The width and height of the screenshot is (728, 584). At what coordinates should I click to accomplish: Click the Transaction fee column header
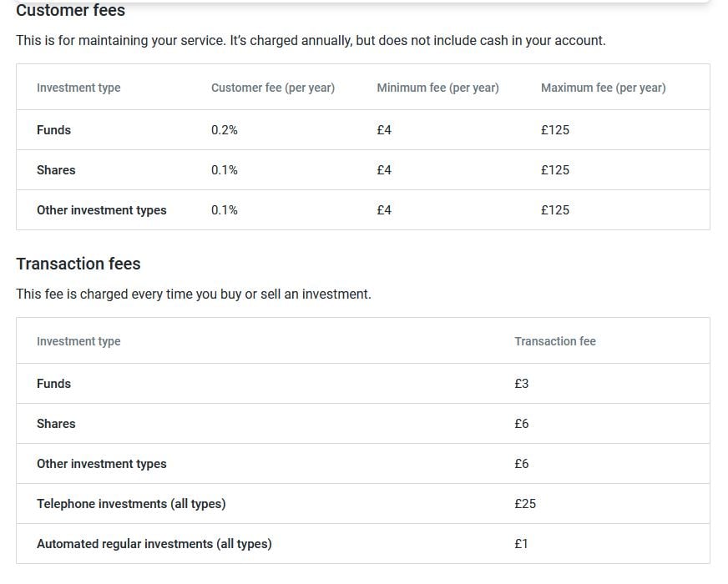pyautogui.click(x=555, y=341)
